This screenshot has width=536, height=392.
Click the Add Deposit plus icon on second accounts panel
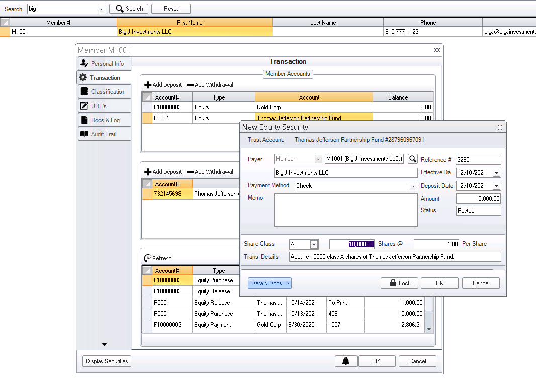(147, 171)
